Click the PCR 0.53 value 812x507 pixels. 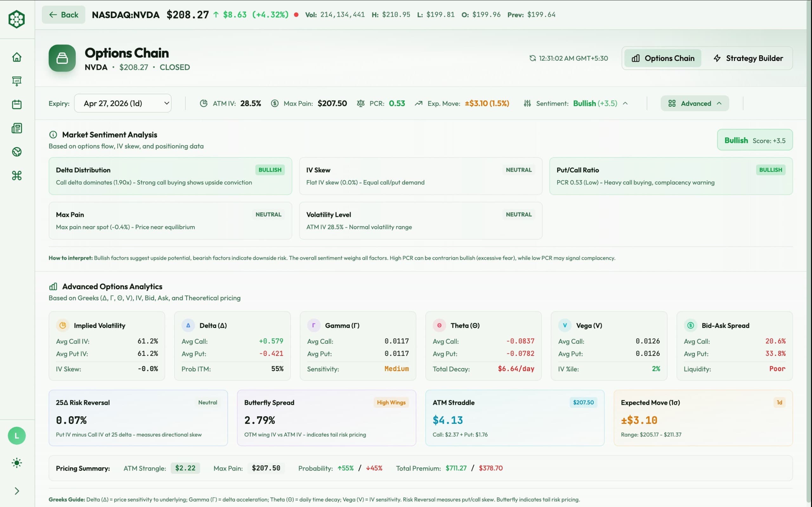(x=396, y=103)
